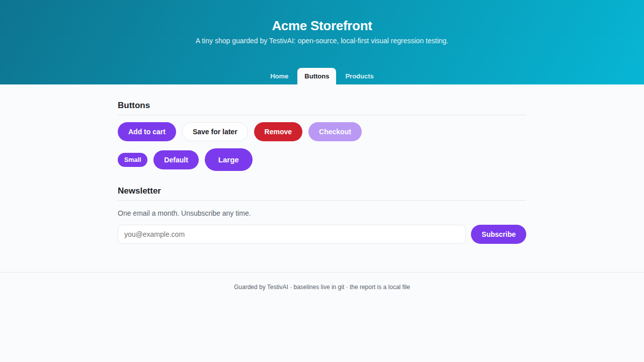644x362 pixels.
Task: Click the divider line under Newsletter heading
Action: click(322, 200)
